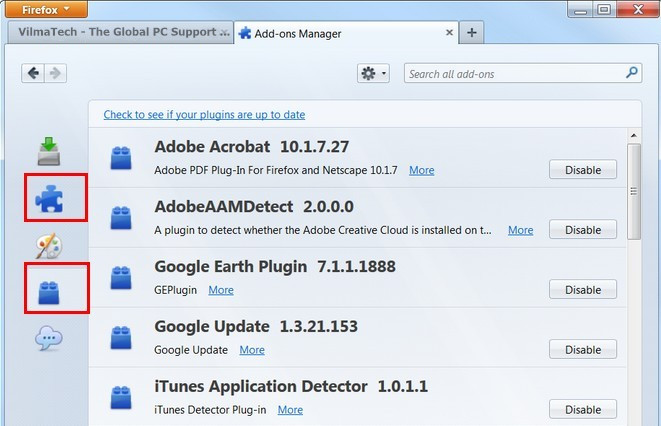Click the Adobe PDF Plug-In description text

[x=276, y=170]
